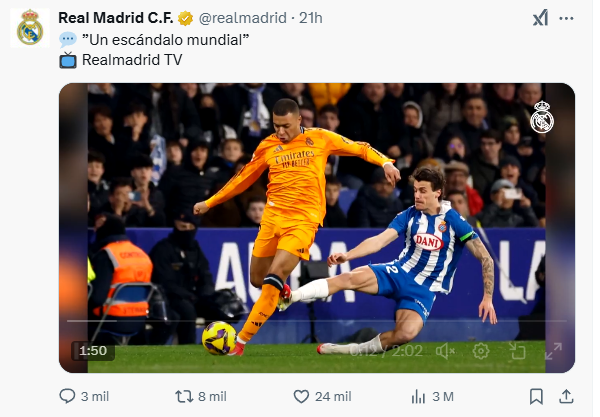Image resolution: width=600 pixels, height=417 pixels.
Task: Open the three-dot more options menu
Action: tap(566, 18)
